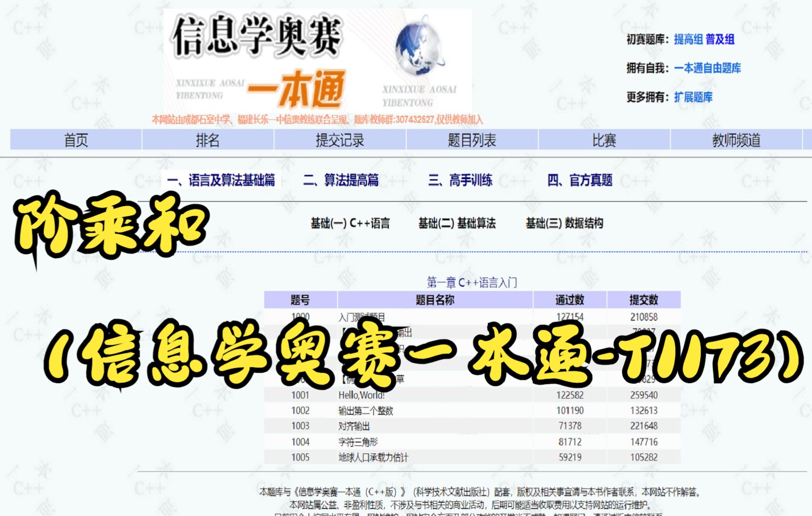The width and height of the screenshot is (812, 516).
Task: Click the 通过数 column header
Action: click(x=570, y=300)
